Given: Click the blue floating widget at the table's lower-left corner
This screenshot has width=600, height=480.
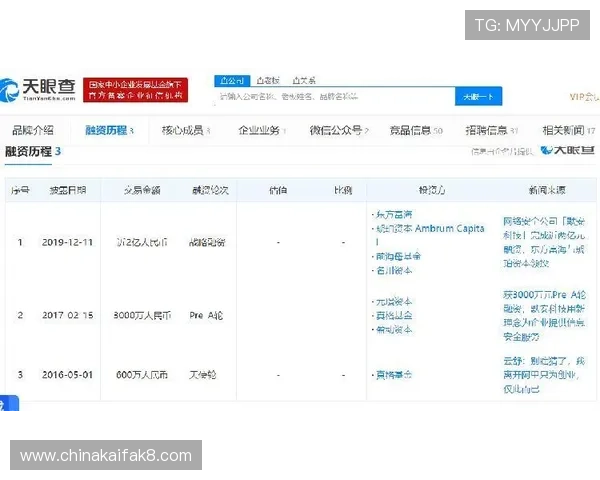Looking at the screenshot, I should [x=9, y=403].
